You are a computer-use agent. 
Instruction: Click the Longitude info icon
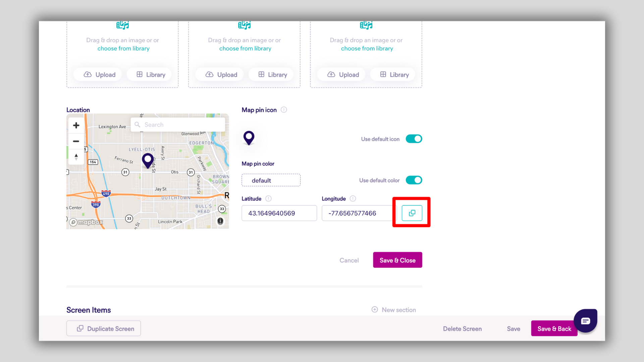click(353, 198)
